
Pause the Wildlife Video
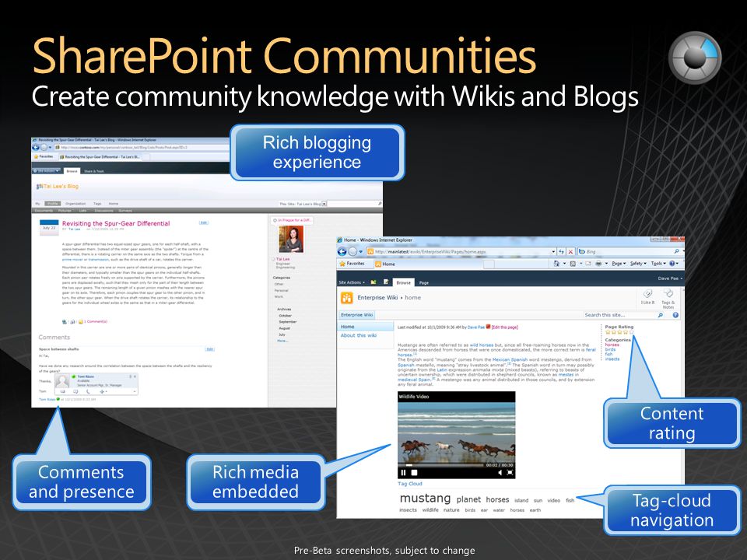point(404,473)
